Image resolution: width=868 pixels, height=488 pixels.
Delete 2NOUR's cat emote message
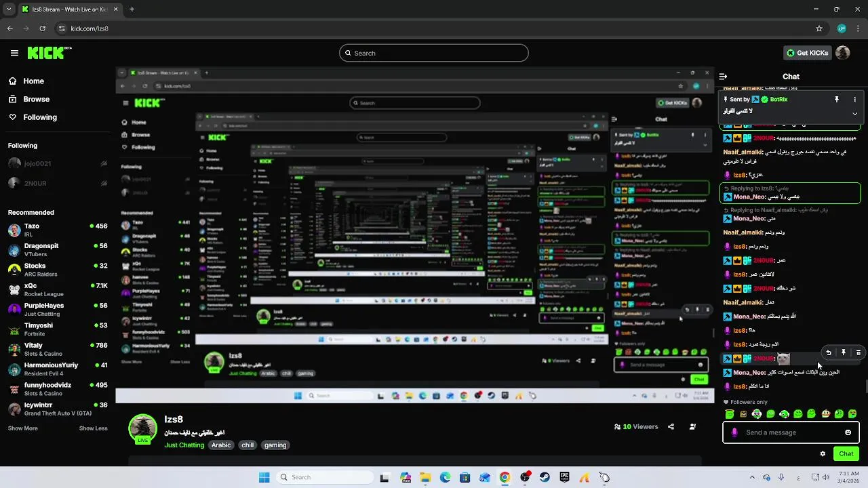(859, 352)
